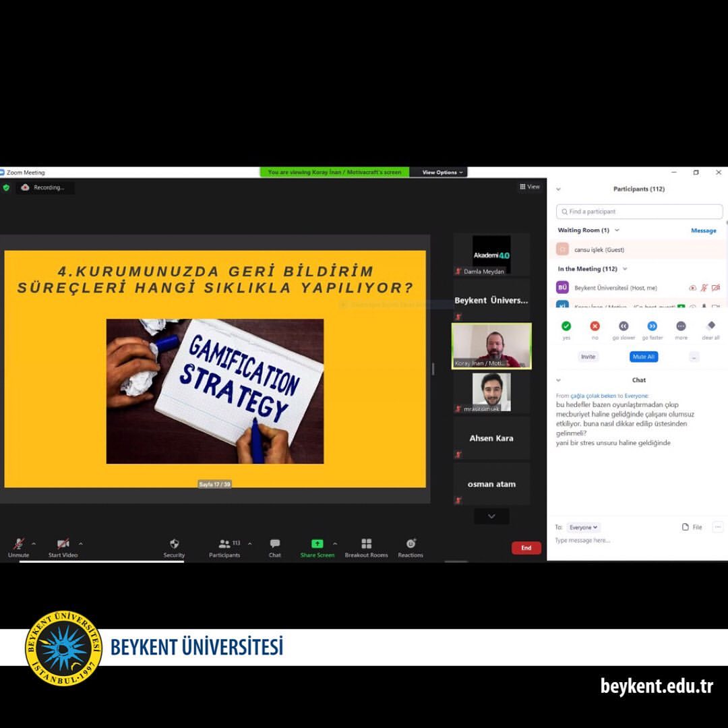Click the green yes feedback icon
Image resolution: width=728 pixels, height=728 pixels.
tap(566, 326)
